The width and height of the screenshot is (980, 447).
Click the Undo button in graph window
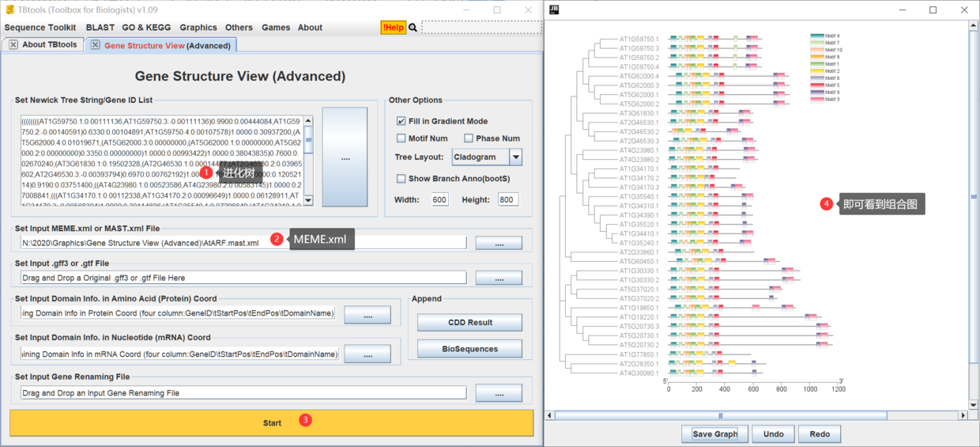click(773, 434)
